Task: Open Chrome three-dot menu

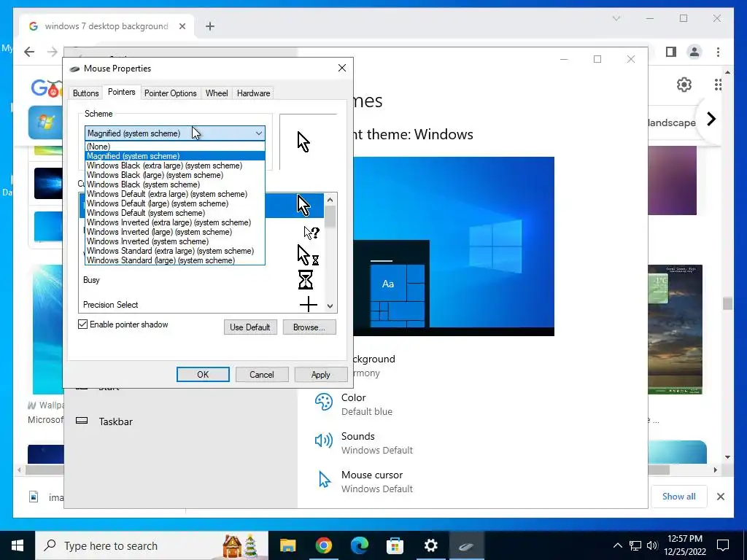Action: pos(718,52)
